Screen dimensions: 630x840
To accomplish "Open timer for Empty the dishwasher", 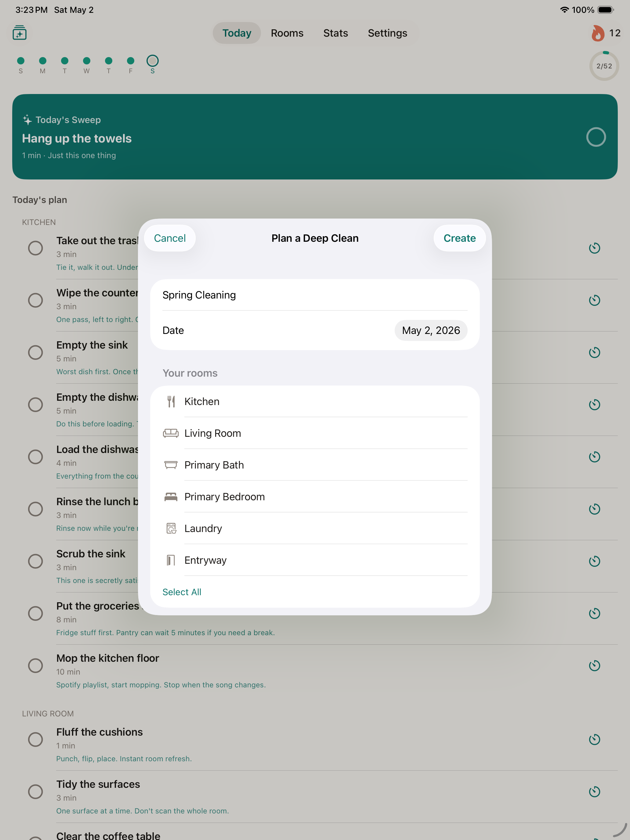I will coord(594,404).
